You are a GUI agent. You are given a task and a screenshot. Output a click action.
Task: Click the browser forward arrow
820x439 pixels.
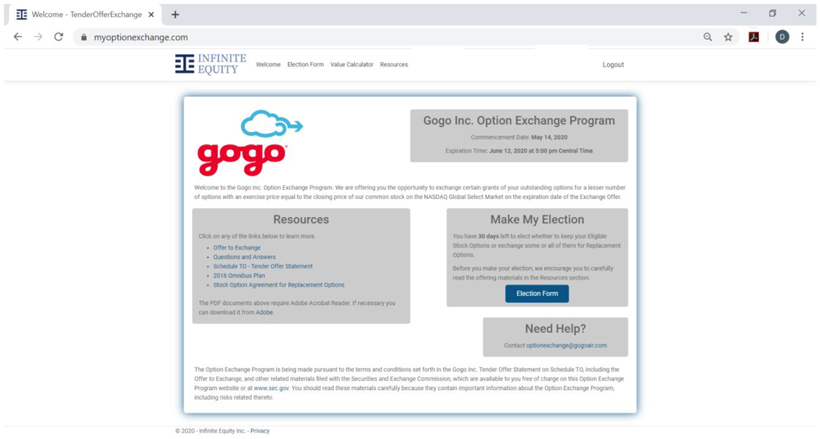pos(38,37)
